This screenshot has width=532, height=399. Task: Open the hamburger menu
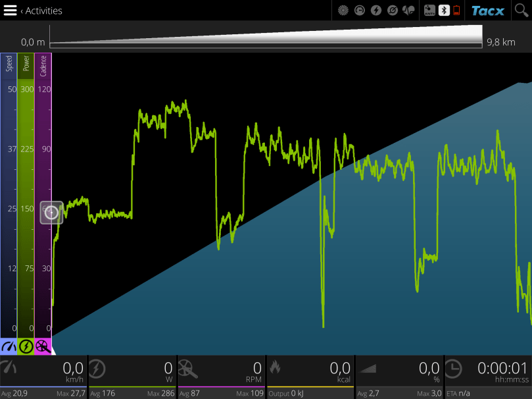10,10
